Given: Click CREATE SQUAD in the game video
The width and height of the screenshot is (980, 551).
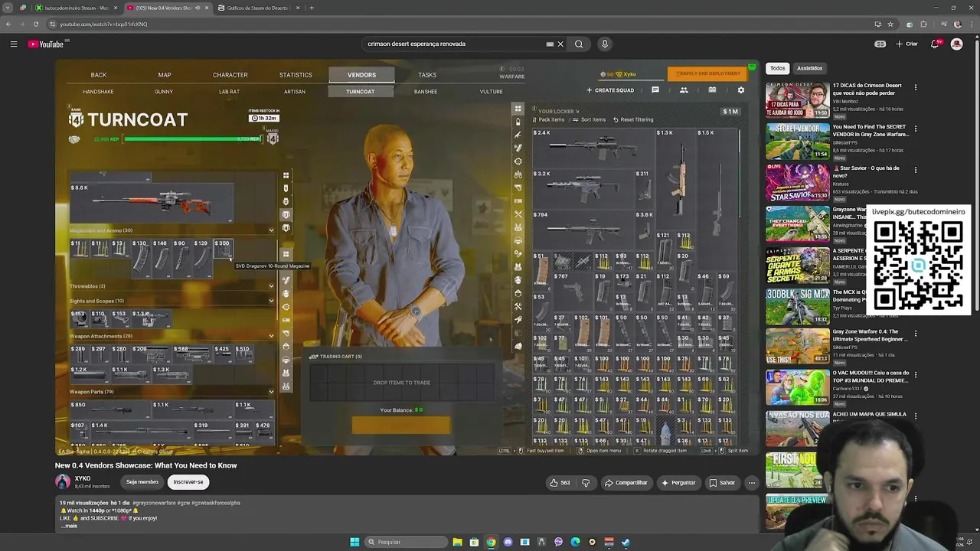Looking at the screenshot, I should (x=610, y=90).
